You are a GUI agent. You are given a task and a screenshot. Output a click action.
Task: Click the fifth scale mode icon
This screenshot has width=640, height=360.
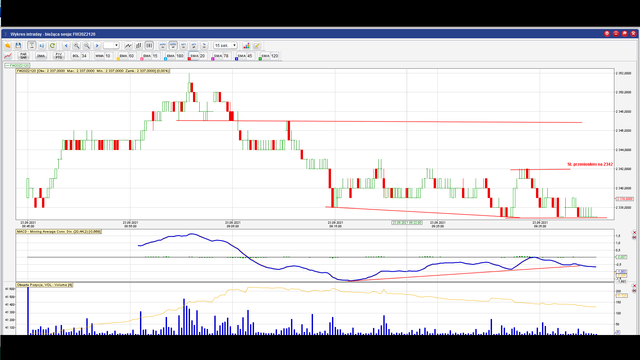coord(204,45)
